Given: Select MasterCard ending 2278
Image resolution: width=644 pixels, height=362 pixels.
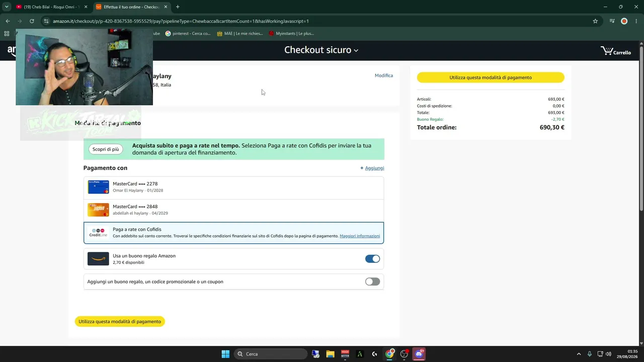Looking at the screenshot, I should [233, 187].
